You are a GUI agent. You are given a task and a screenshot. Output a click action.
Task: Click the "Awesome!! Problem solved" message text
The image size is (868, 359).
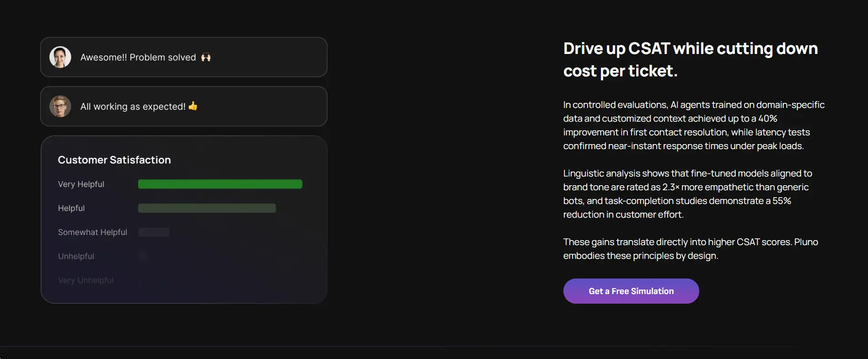point(138,57)
